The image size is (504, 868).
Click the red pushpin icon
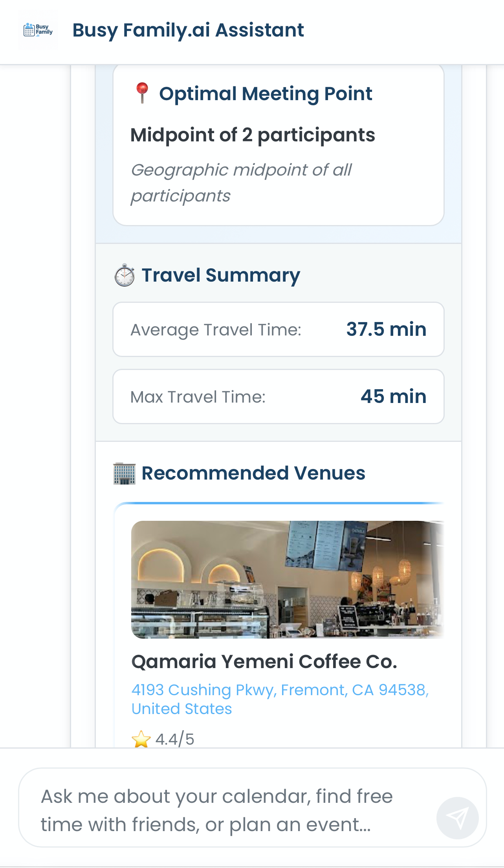[142, 93]
